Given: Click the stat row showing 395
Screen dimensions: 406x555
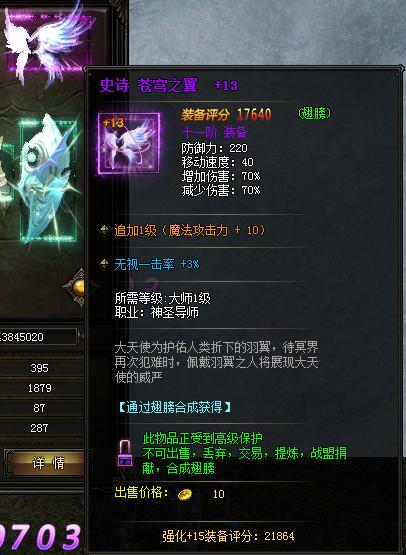Looking at the screenshot, I should tap(41, 368).
